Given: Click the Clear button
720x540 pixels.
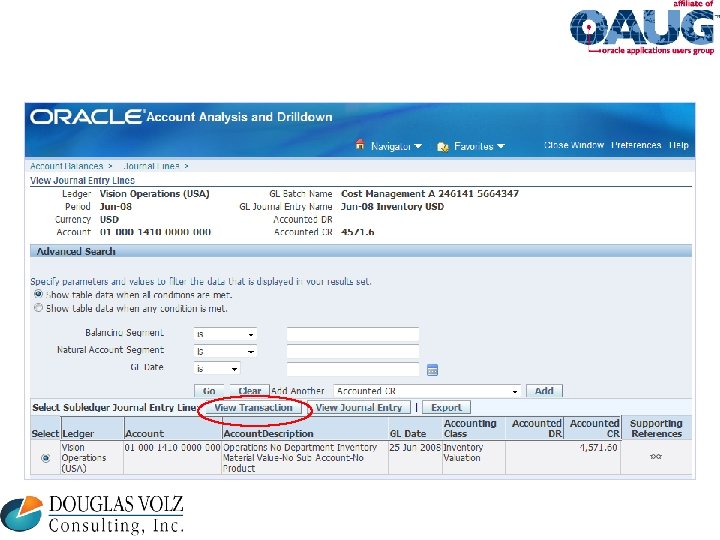Looking at the screenshot, I should (x=249, y=391).
